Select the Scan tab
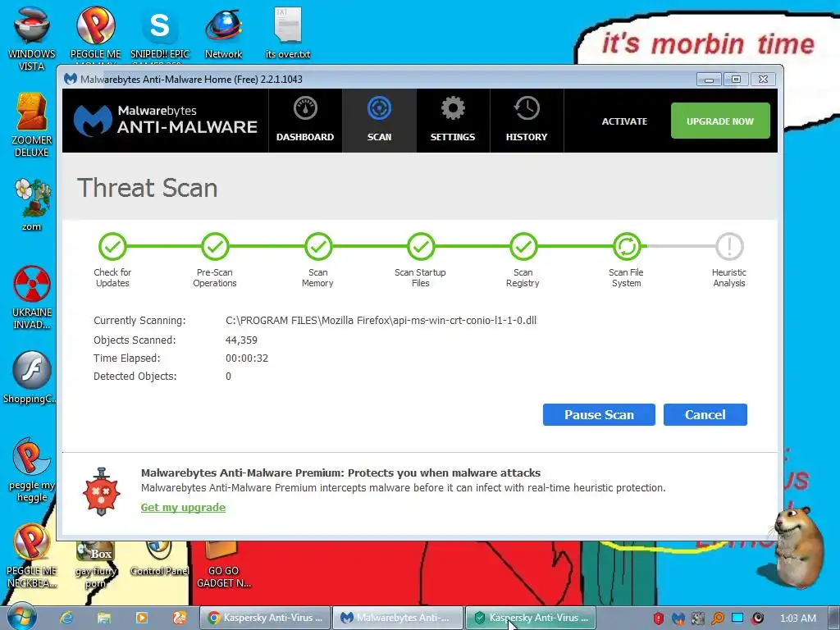 pos(379,121)
